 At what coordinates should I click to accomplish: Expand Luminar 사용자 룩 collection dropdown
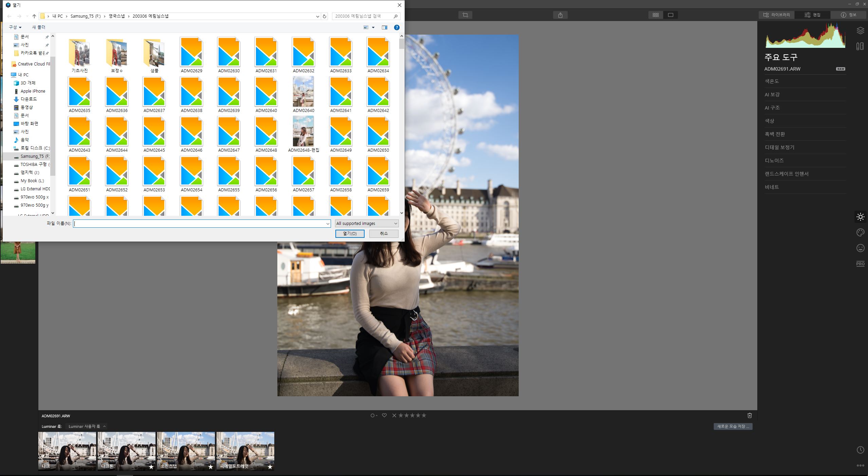tap(87, 426)
